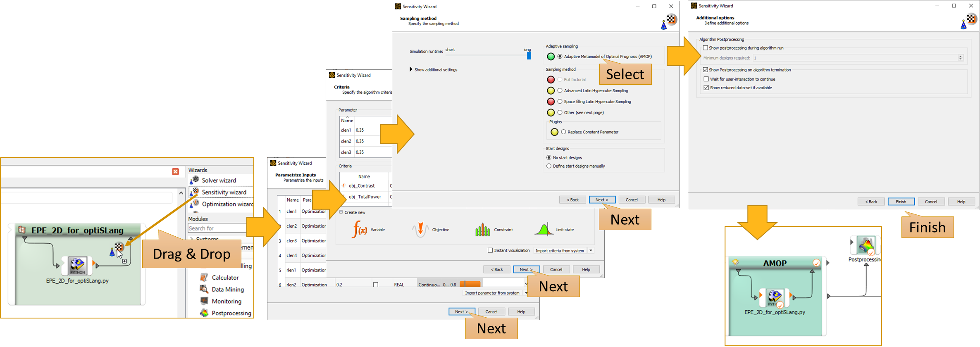Viewport: 980px width, 347px height.
Task: Click Cancel in Additional options wizard
Action: 931,202
